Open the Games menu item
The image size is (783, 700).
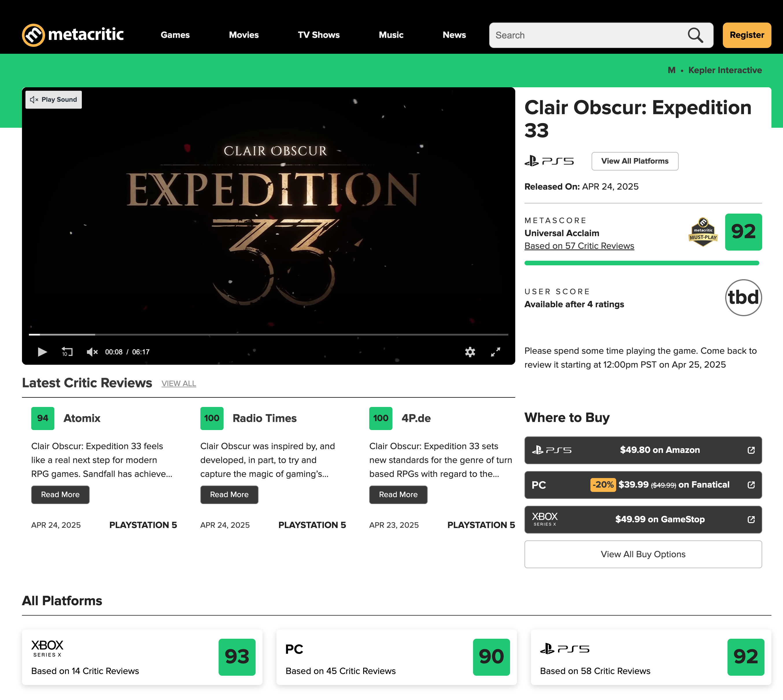[175, 35]
